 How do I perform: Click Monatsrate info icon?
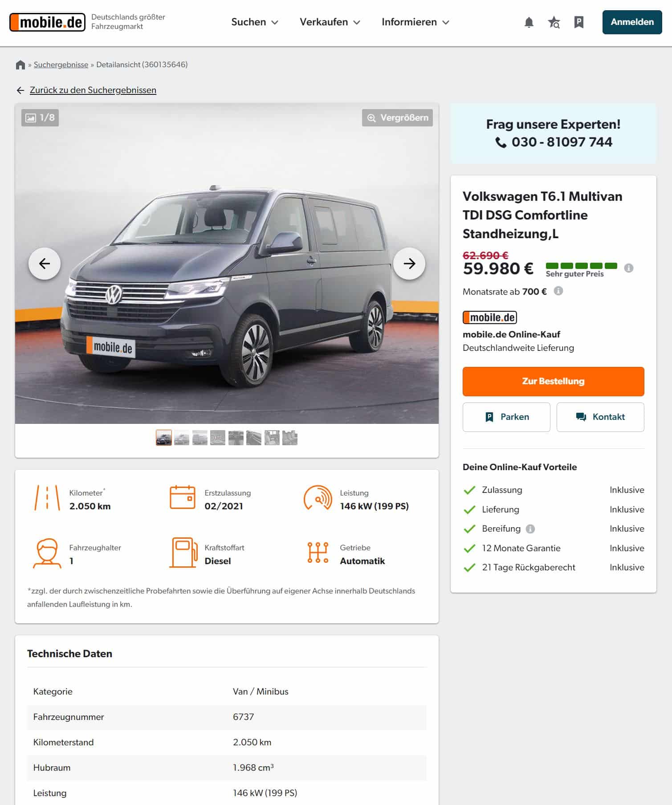click(558, 291)
